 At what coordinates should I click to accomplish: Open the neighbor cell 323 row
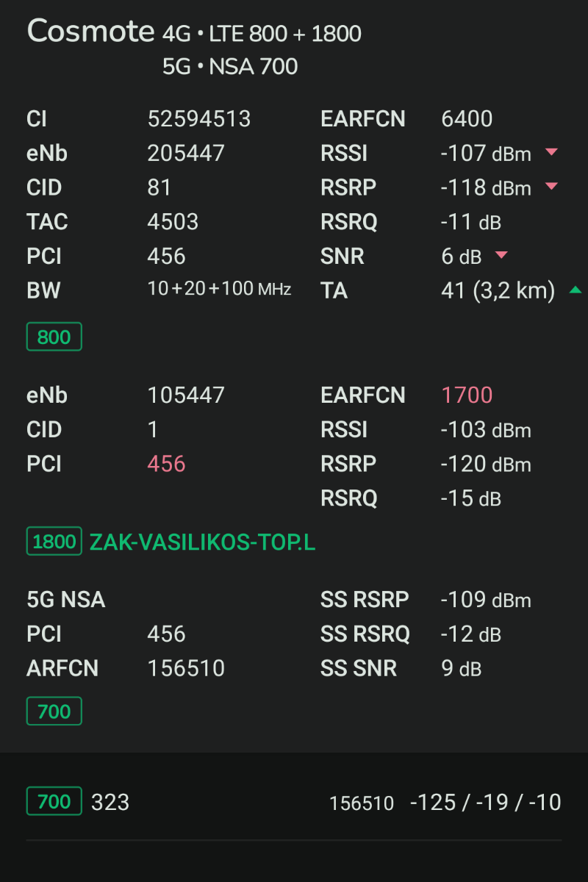(x=294, y=802)
